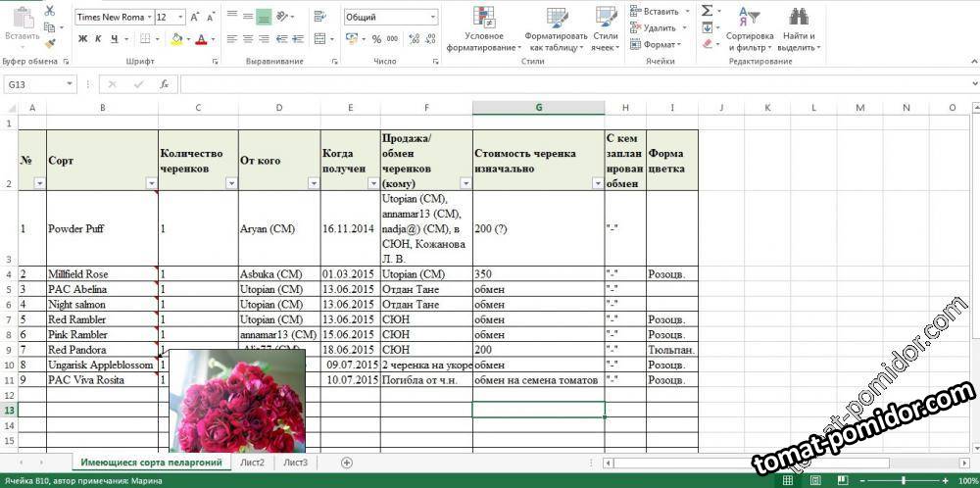Open the Общий number format dropdown
980x488 pixels.
click(433, 17)
